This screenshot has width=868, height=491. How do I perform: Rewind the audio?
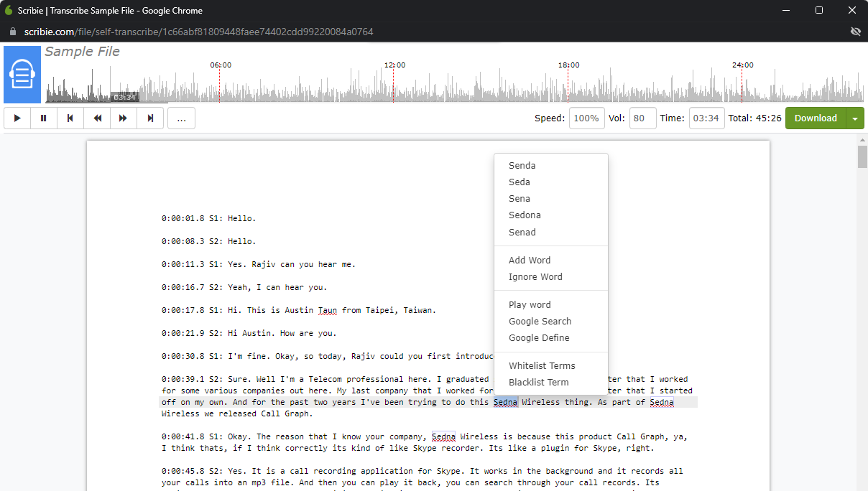point(97,118)
